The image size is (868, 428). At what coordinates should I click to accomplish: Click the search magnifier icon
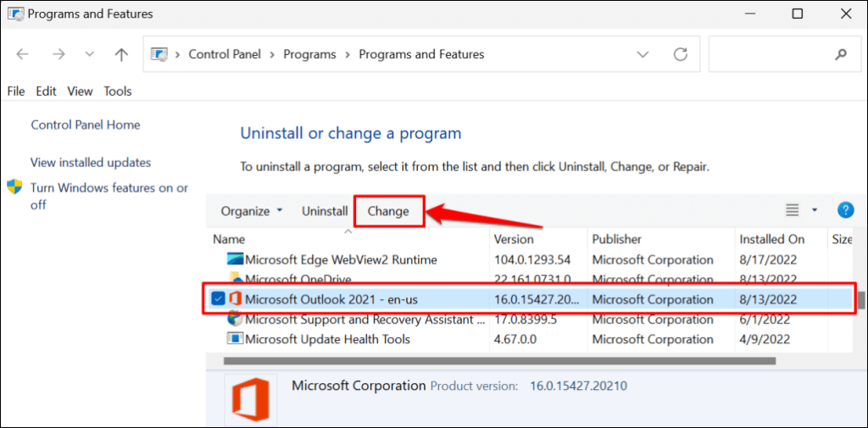(x=841, y=54)
